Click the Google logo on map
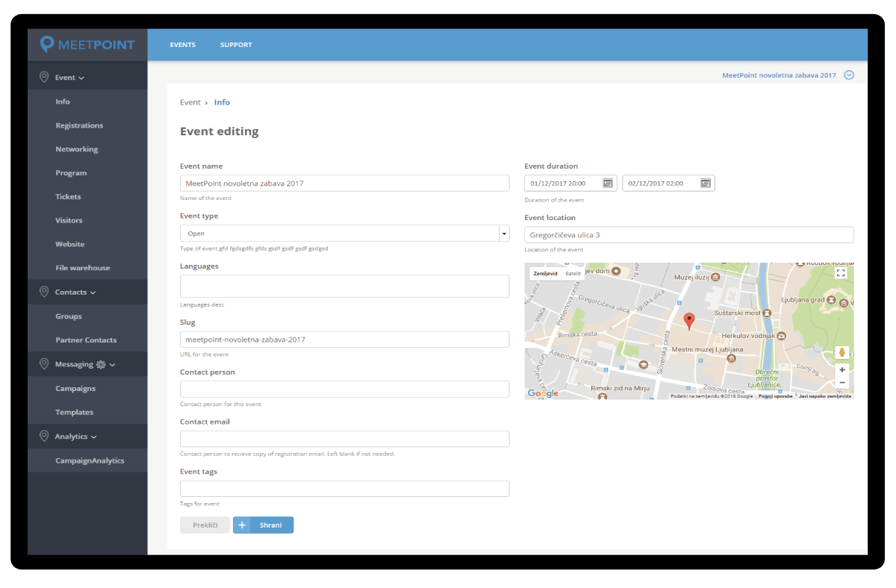 [543, 393]
